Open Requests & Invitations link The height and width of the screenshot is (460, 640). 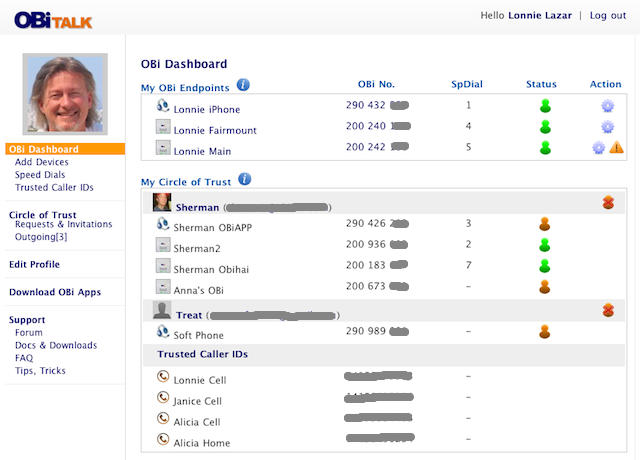point(63,225)
